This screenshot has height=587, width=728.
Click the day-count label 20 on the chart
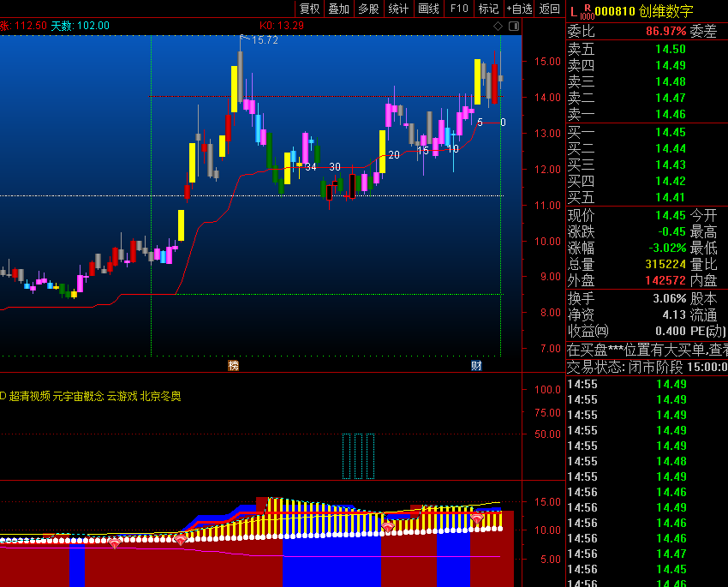coord(394,155)
